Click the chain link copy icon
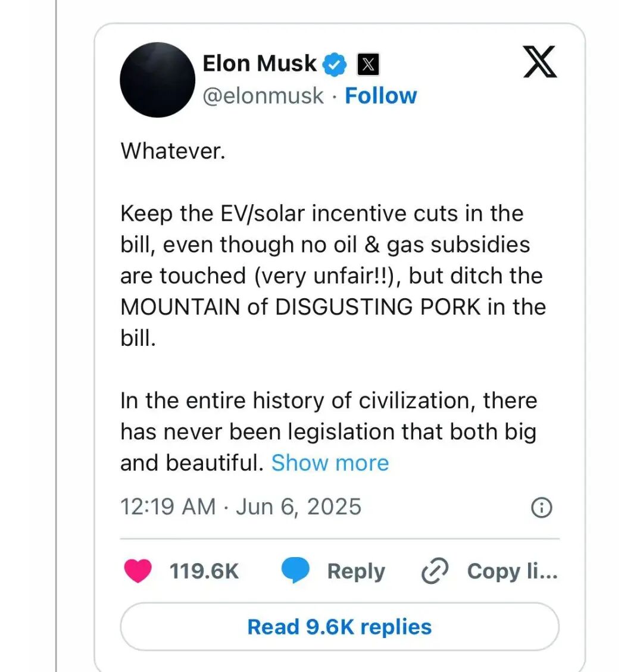643x672 pixels. (435, 571)
